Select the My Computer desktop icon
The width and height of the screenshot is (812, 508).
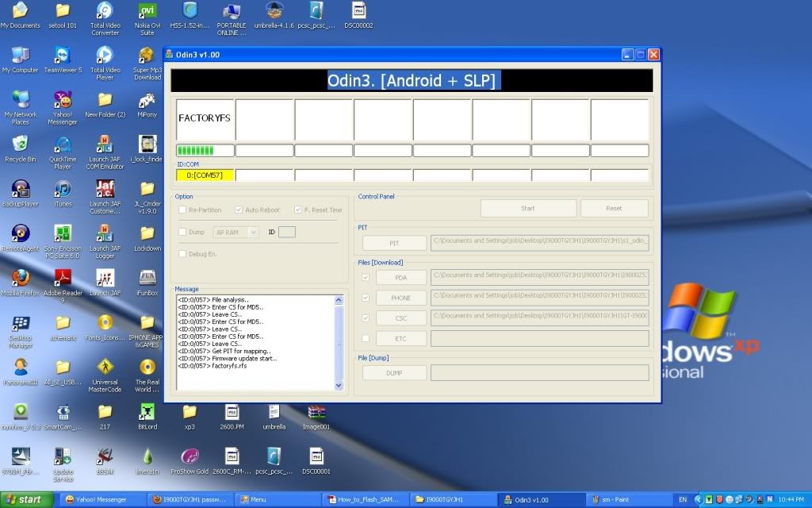tap(20, 60)
